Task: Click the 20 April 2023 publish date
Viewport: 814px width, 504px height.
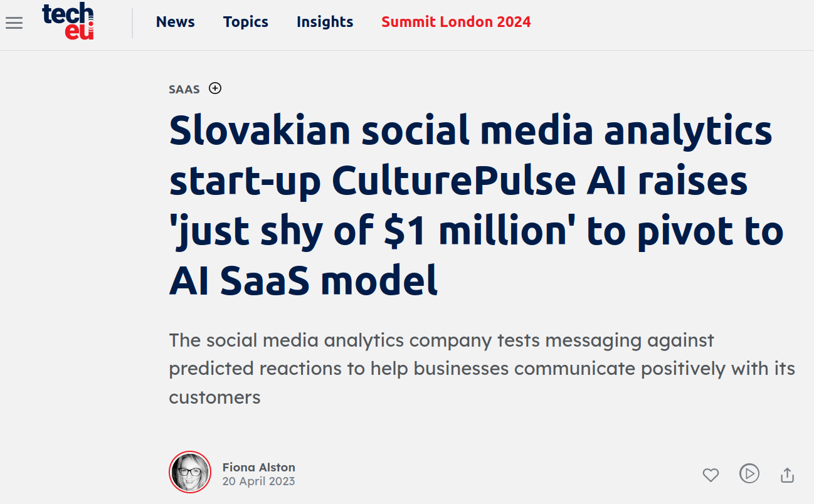Action: pos(258,481)
